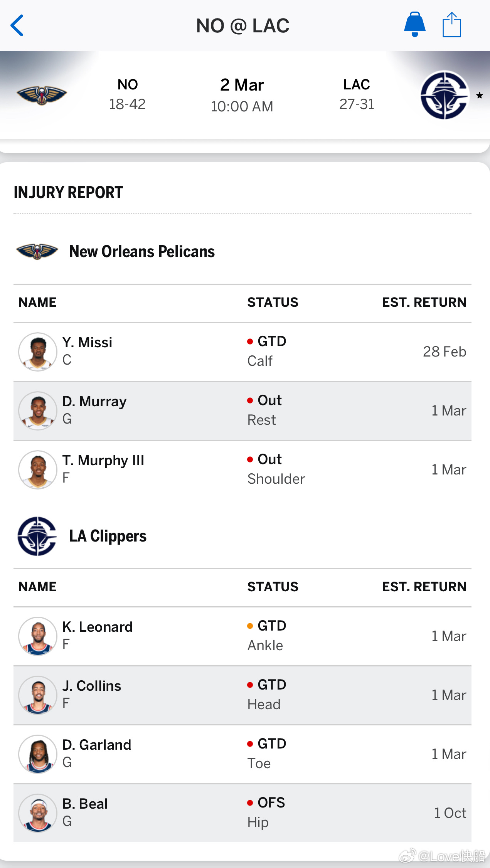
Task: Tap Pelicans logo beside New Orleans Pelicans
Action: pos(37,252)
